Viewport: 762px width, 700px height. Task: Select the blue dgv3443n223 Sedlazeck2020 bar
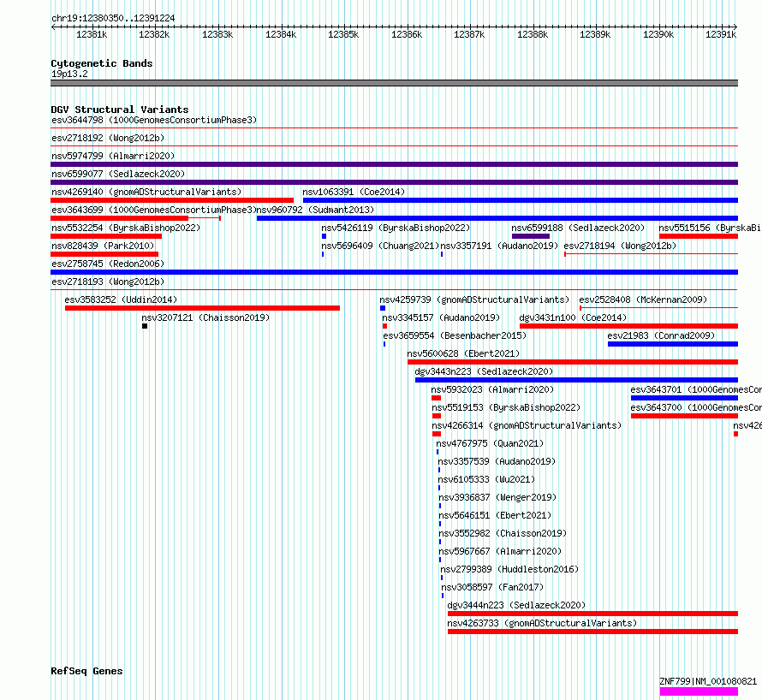576,380
